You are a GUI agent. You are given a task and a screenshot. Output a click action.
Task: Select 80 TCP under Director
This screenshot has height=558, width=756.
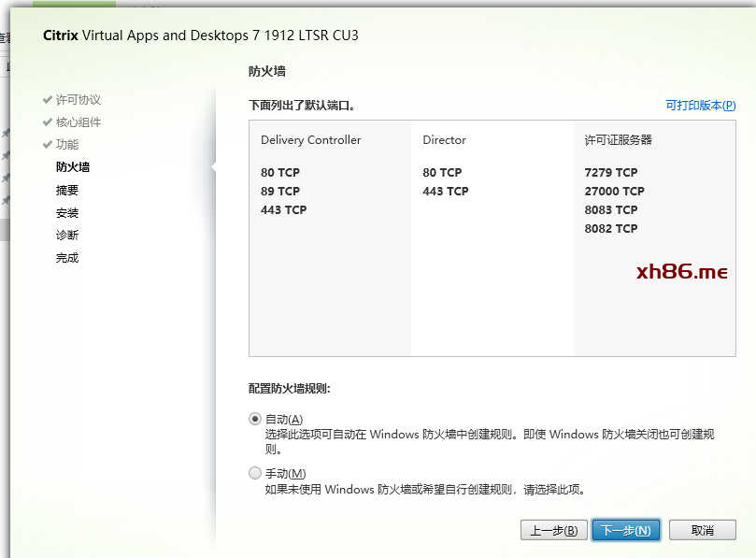click(x=442, y=172)
